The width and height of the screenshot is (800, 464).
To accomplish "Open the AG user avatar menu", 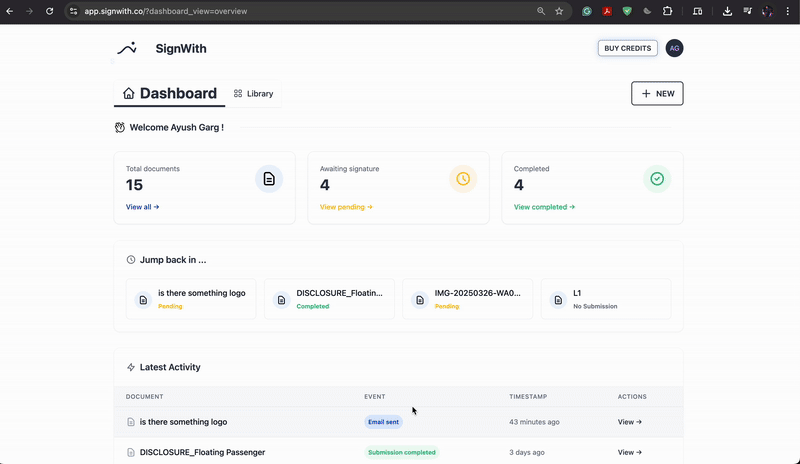I will (674, 48).
